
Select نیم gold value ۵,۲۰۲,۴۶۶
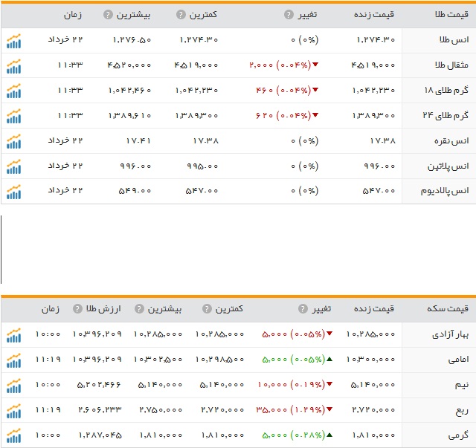(99, 385)
